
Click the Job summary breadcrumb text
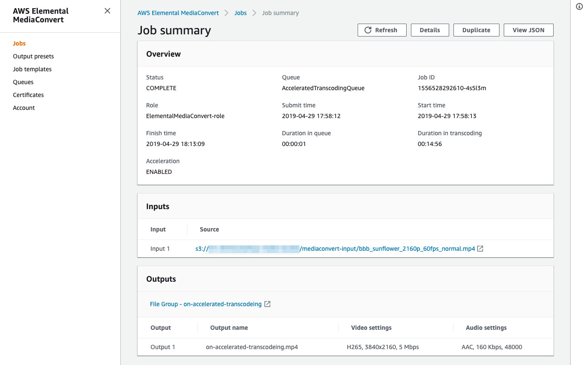(x=280, y=13)
